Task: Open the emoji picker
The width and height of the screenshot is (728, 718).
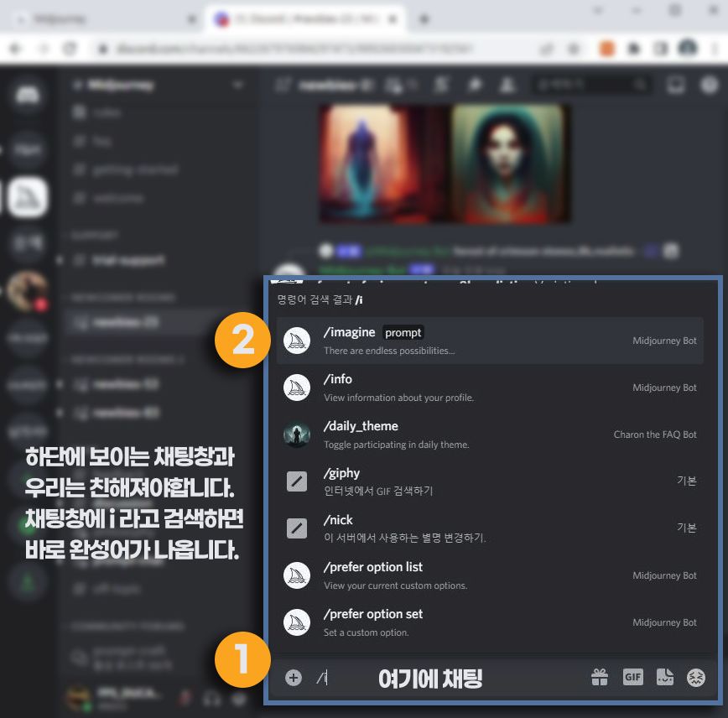Action: tap(695, 678)
